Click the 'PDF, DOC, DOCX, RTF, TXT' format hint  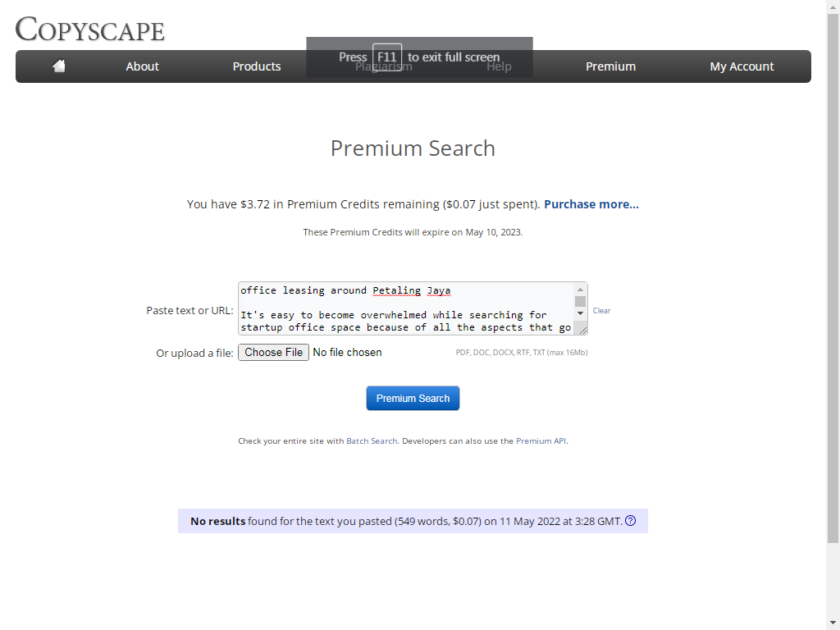(521, 353)
